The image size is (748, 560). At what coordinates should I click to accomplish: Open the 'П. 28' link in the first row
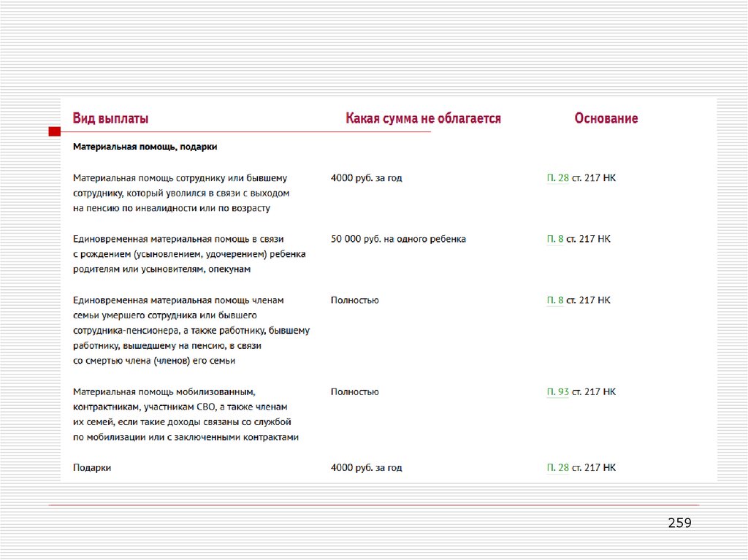click(x=557, y=178)
